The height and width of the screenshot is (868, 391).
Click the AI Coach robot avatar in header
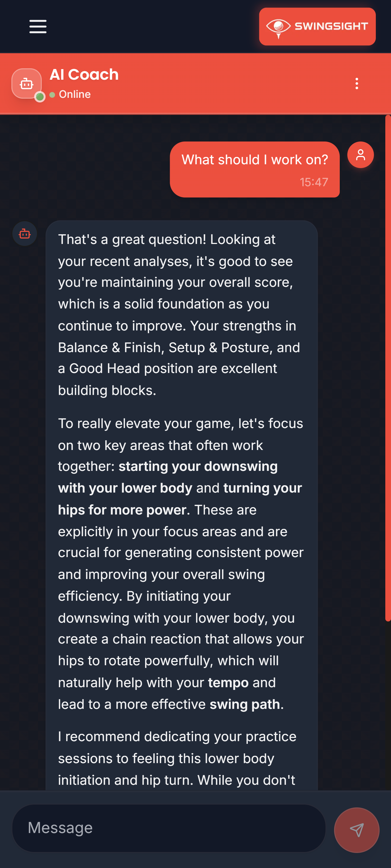coord(26,83)
